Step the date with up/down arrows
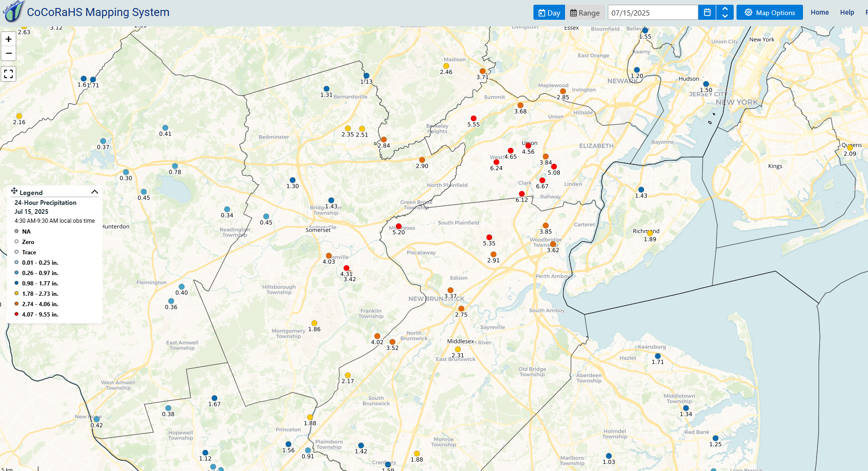The height and width of the screenshot is (471, 868). click(x=725, y=13)
